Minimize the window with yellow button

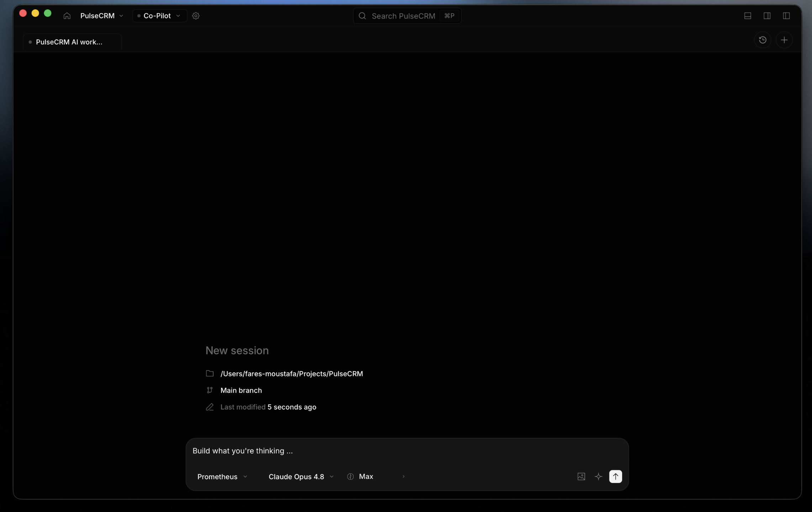click(35, 14)
